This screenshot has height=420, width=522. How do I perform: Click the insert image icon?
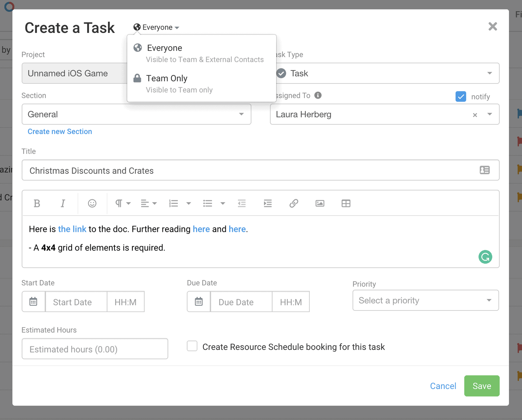(x=320, y=203)
